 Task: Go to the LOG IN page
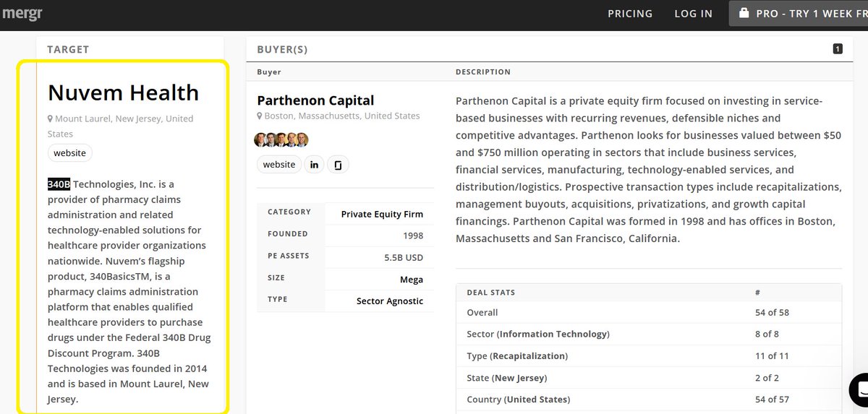(x=693, y=14)
